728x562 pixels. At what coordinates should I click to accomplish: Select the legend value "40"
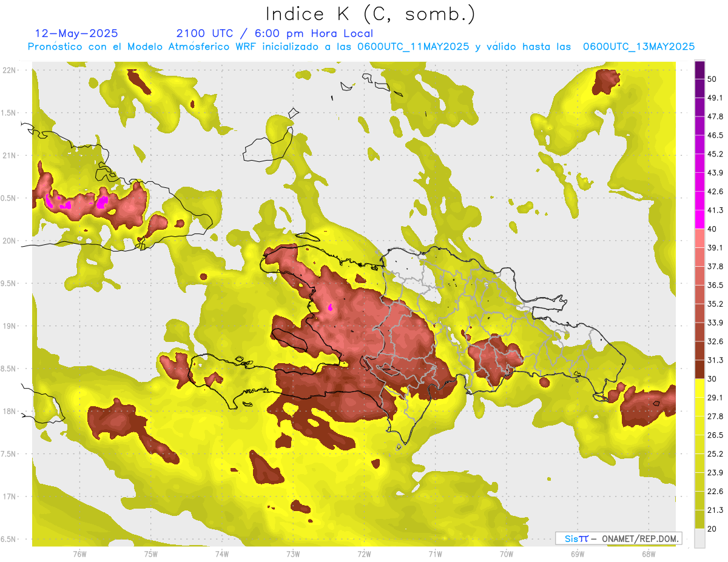point(713,229)
